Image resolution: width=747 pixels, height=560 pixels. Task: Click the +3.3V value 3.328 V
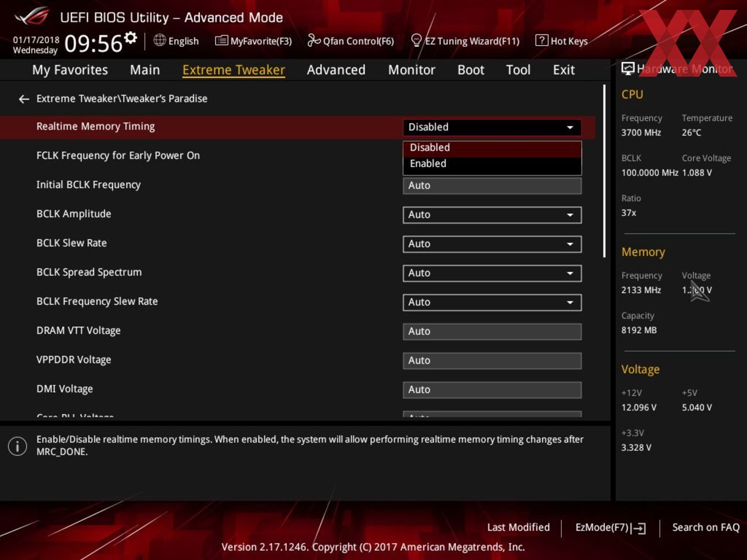[636, 447]
